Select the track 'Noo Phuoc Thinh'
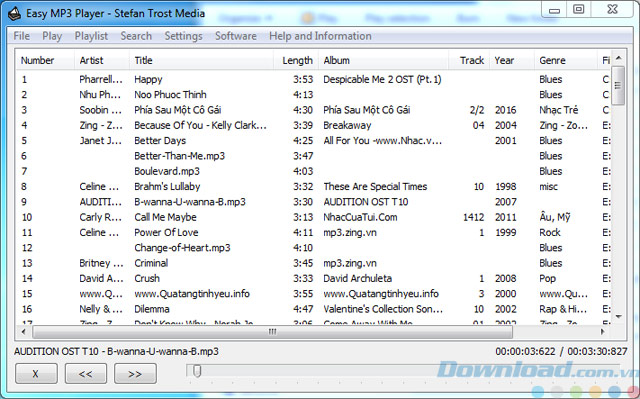640x399 pixels. tap(170, 95)
